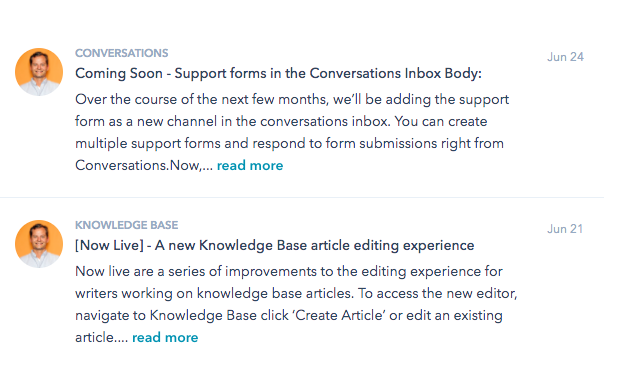618x377 pixels.
Task: Select the CONVERSATIONS category label
Action: pos(121,53)
